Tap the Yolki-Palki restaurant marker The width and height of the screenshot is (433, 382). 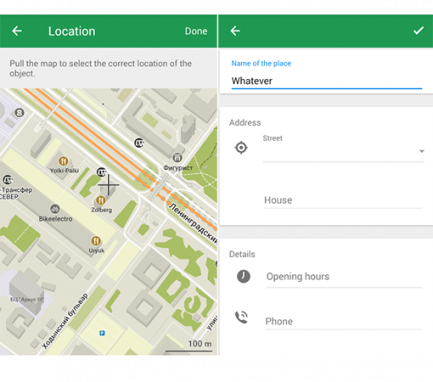pyautogui.click(x=63, y=161)
